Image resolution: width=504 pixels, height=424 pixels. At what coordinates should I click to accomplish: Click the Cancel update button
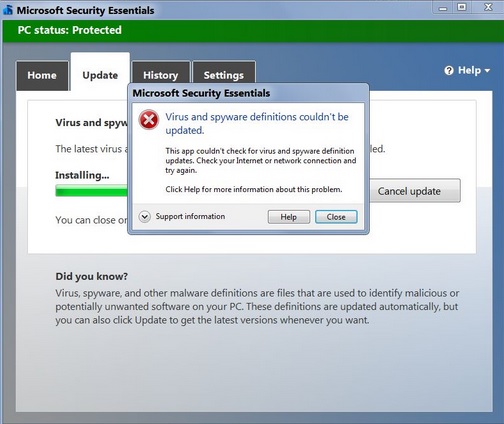[x=415, y=191]
